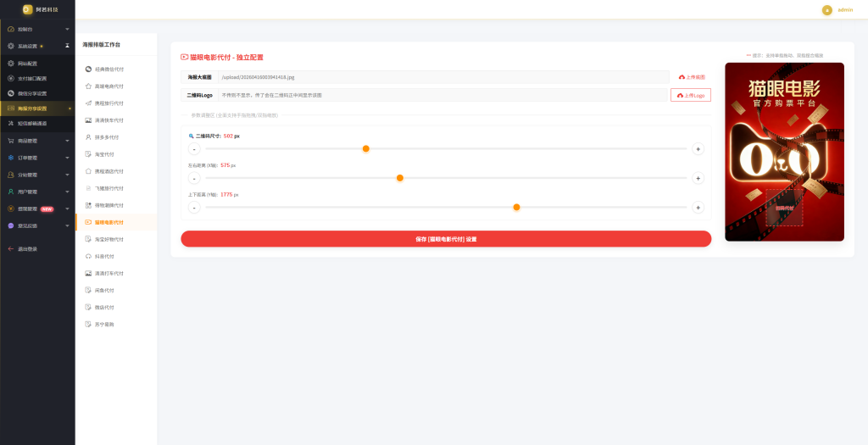The image size is (868, 445).
Task: Decrease 上下距离 Y轴 with the minus button
Action: [194, 208]
